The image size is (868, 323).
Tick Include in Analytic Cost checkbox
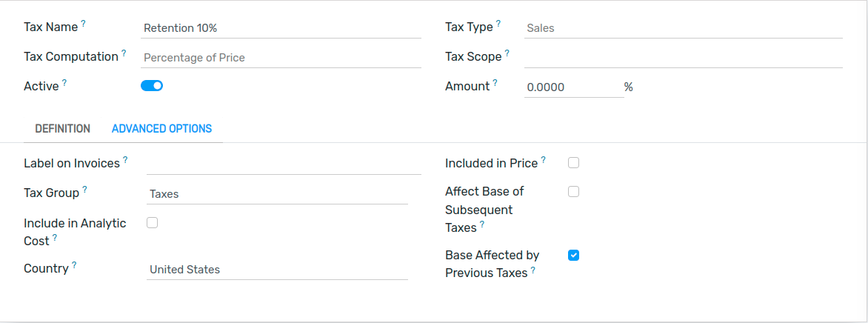(x=152, y=223)
